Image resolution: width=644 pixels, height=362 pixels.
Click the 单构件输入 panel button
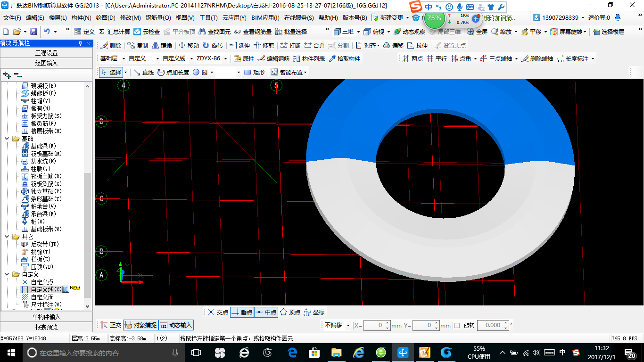tap(47, 317)
